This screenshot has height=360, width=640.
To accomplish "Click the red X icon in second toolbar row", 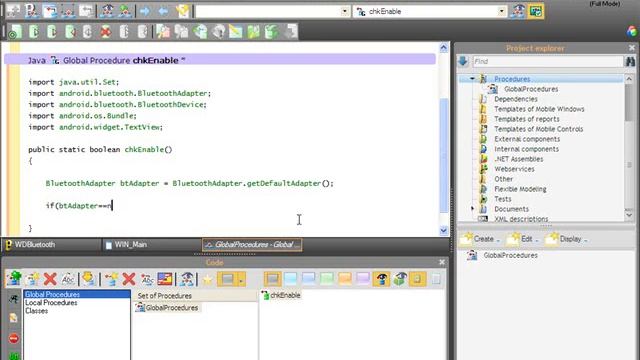I will pos(106,31).
